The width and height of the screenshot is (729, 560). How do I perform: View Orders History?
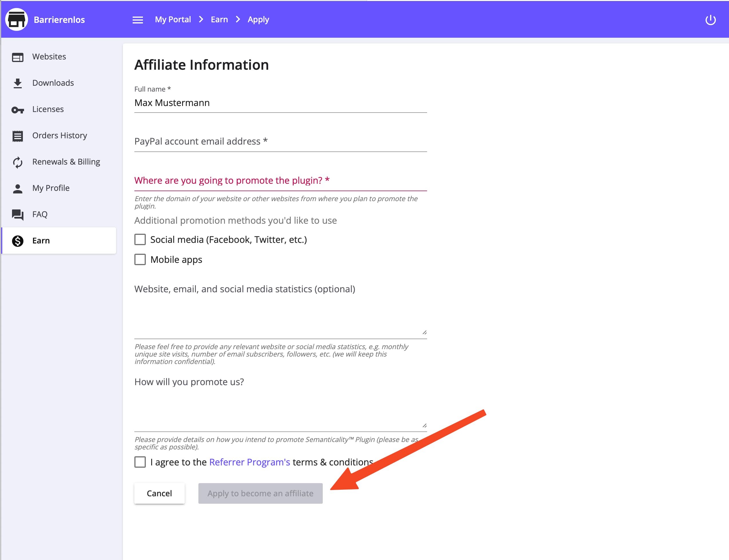click(x=60, y=135)
